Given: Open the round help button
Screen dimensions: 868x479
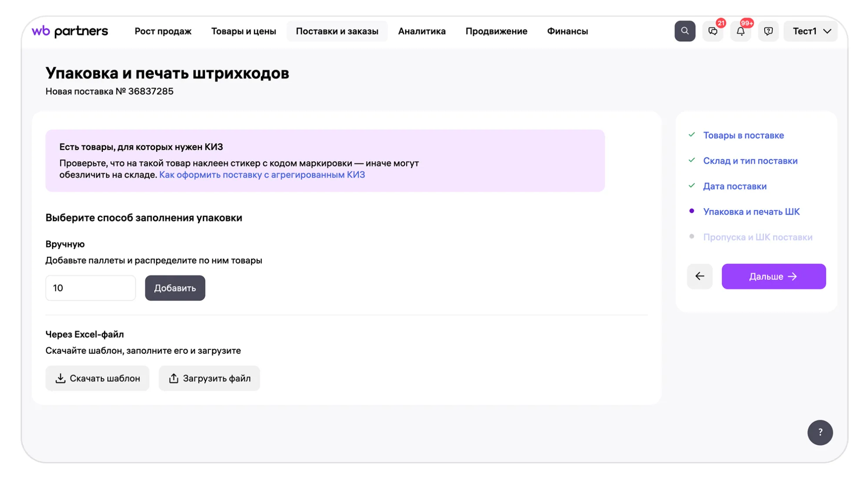Looking at the screenshot, I should click(x=820, y=432).
